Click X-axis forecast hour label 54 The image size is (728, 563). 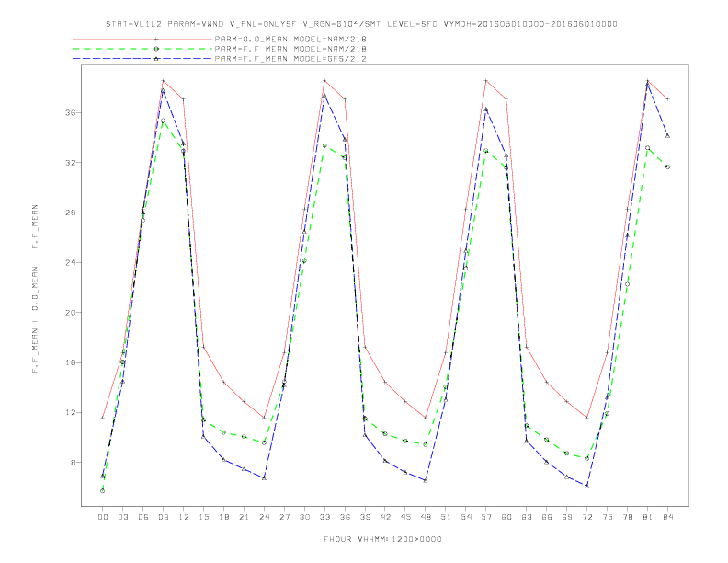tap(466, 517)
